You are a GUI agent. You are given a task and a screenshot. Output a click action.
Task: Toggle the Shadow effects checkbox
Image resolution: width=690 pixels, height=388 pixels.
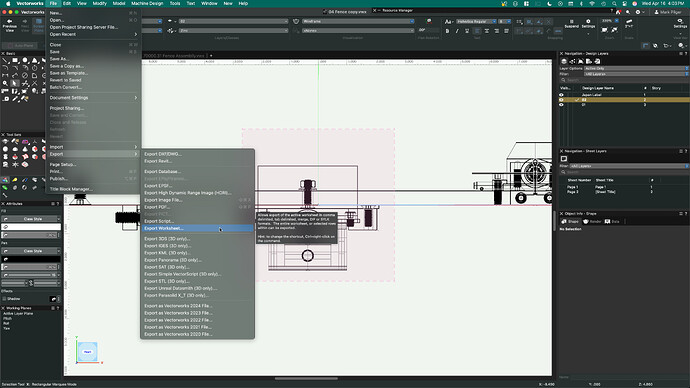4,299
